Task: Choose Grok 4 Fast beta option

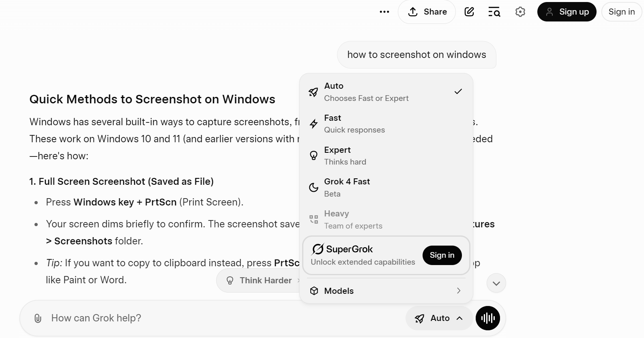Action: [386, 187]
